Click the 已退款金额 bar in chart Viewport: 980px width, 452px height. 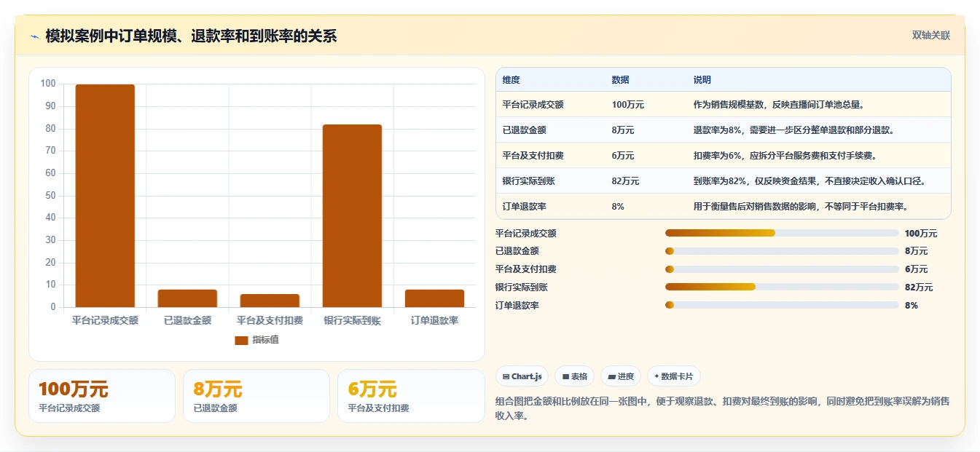click(187, 298)
